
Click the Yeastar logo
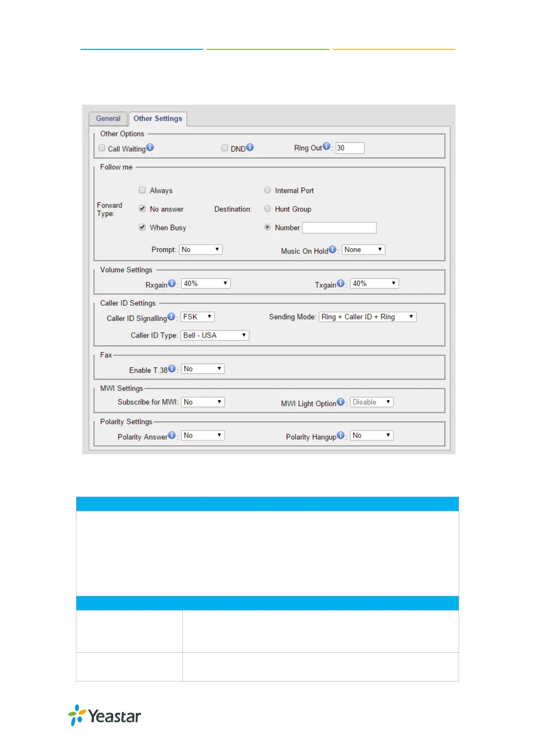coord(105,716)
